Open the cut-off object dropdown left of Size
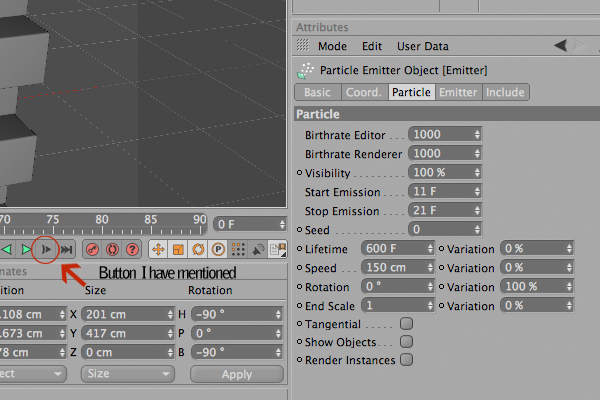 [x=33, y=374]
